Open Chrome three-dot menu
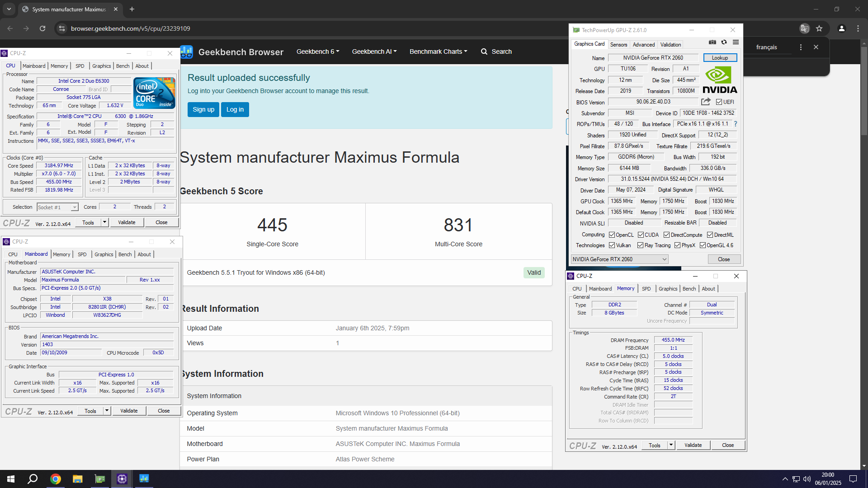The image size is (868, 488). 858,28
